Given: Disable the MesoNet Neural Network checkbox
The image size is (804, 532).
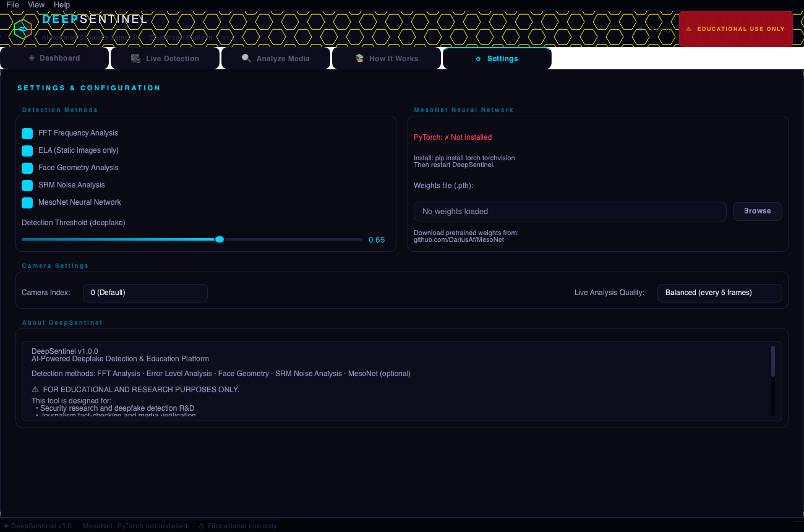Looking at the screenshot, I should pyautogui.click(x=27, y=203).
